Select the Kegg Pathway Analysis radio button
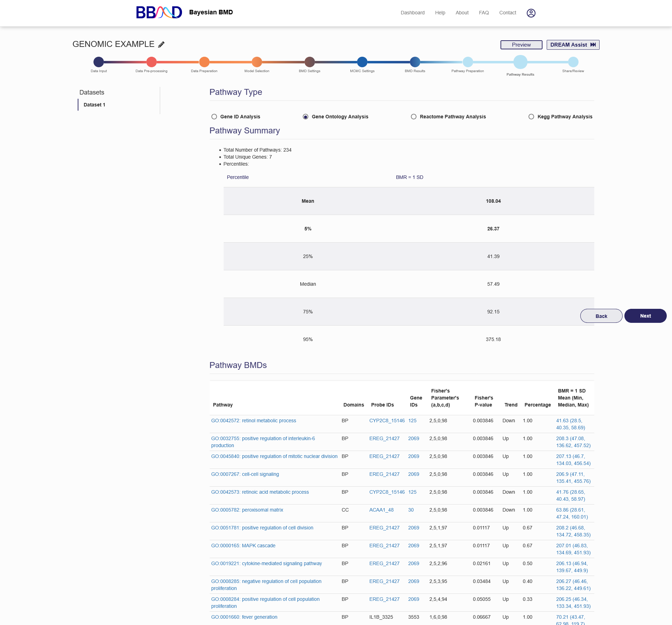Viewport: 672px width, 625px height. pos(531,117)
